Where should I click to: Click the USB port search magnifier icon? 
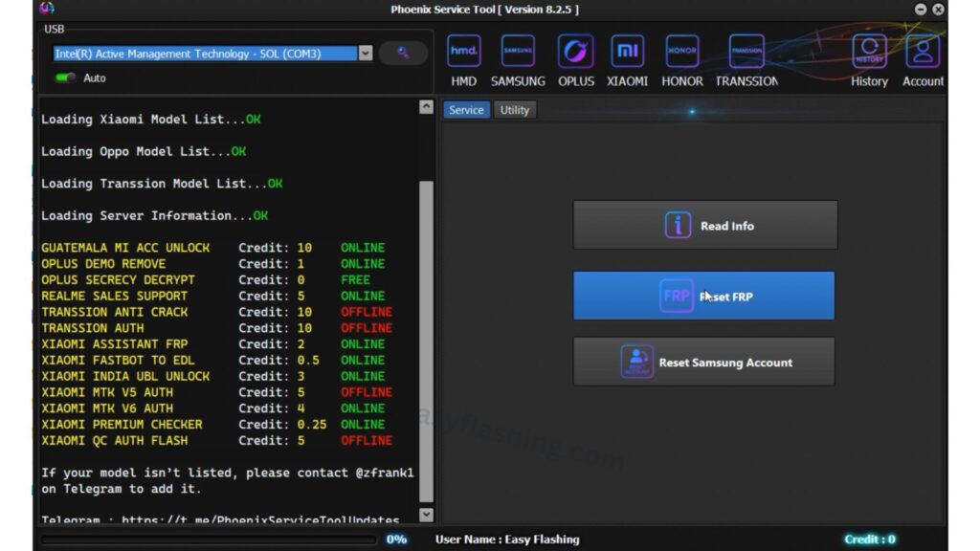click(403, 53)
